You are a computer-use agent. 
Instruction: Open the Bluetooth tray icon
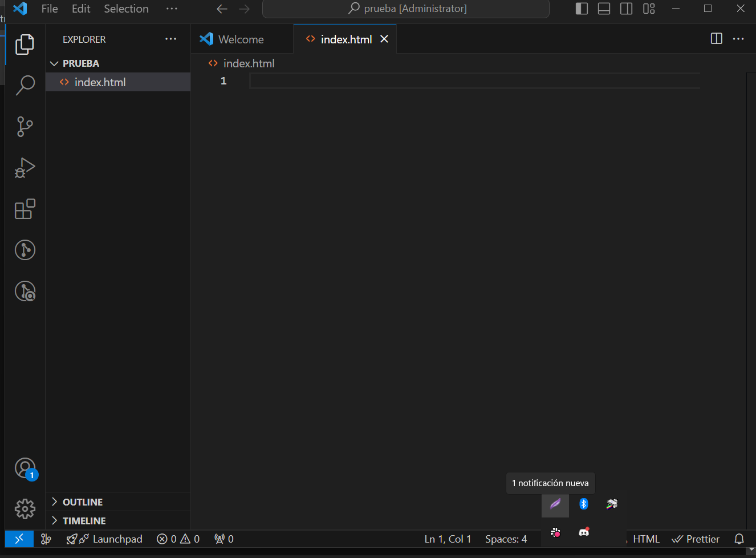(584, 504)
